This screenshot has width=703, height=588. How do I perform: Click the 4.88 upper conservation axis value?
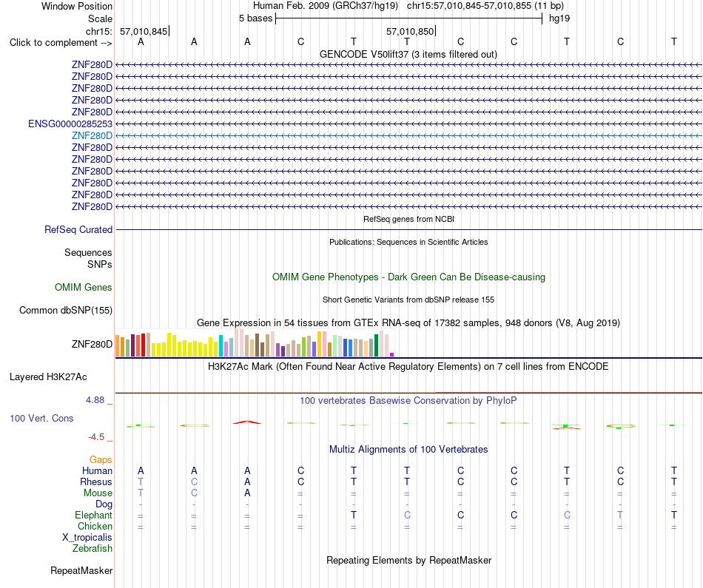click(95, 400)
